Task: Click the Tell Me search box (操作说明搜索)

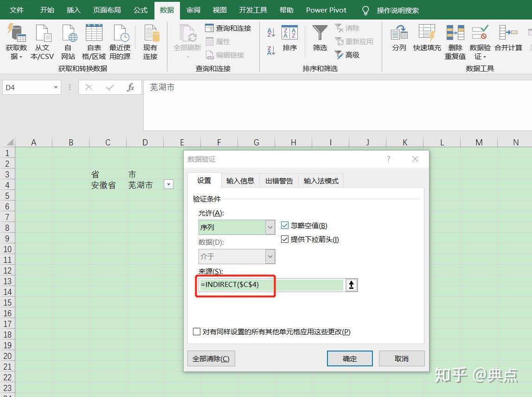Action: 397,11
